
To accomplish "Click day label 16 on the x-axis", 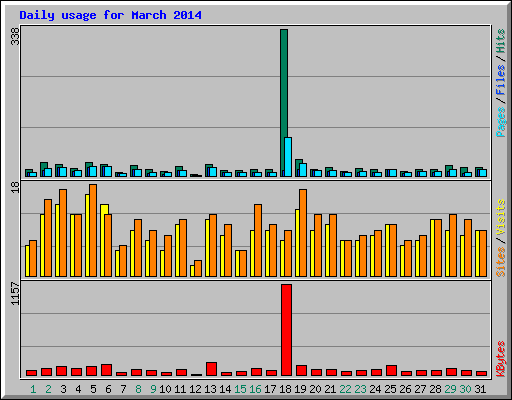I will point(255,389).
